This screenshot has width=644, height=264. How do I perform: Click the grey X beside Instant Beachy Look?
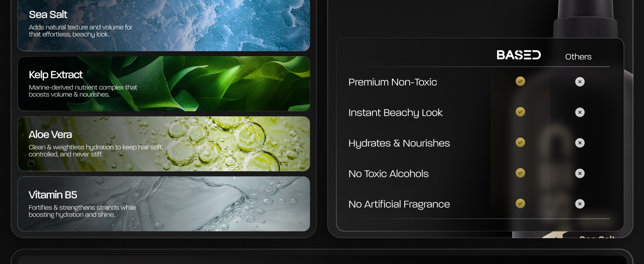point(580,112)
